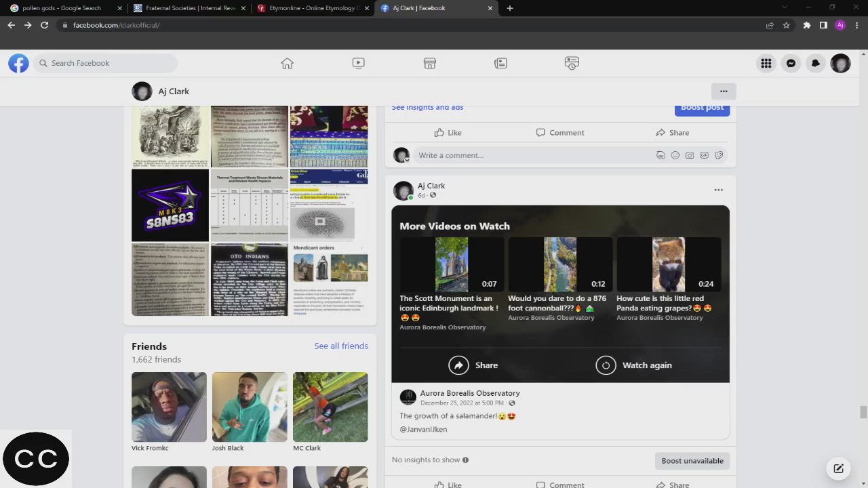The height and width of the screenshot is (488, 868).
Task: Open the Scott Monument video thumbnail
Action: (451, 264)
